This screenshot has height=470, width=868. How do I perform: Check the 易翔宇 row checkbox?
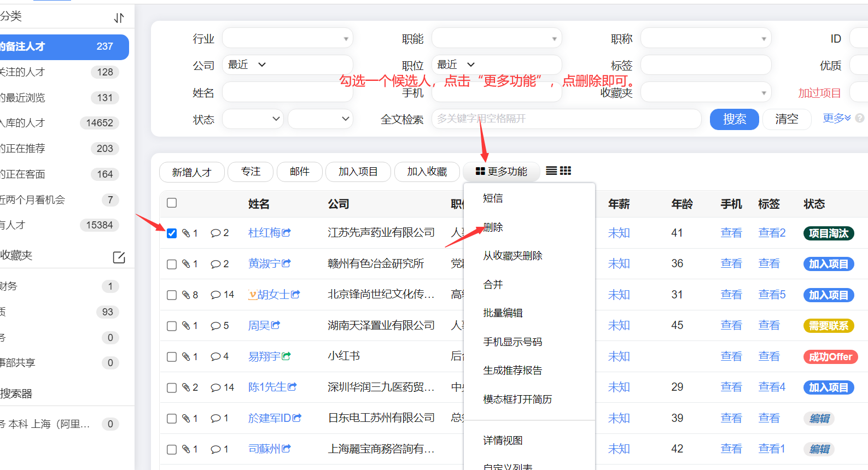[x=172, y=357]
